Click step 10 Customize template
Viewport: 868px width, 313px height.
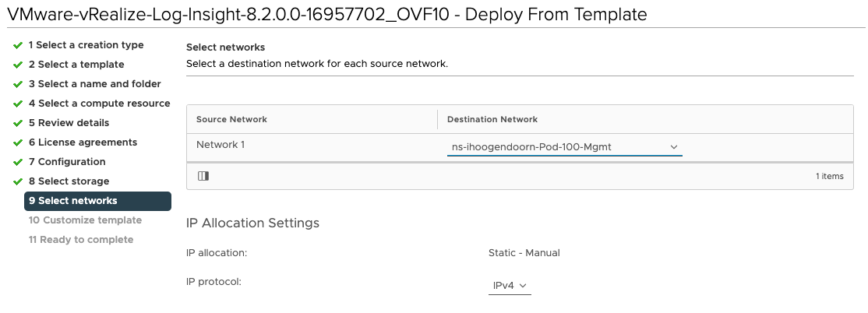(x=85, y=220)
